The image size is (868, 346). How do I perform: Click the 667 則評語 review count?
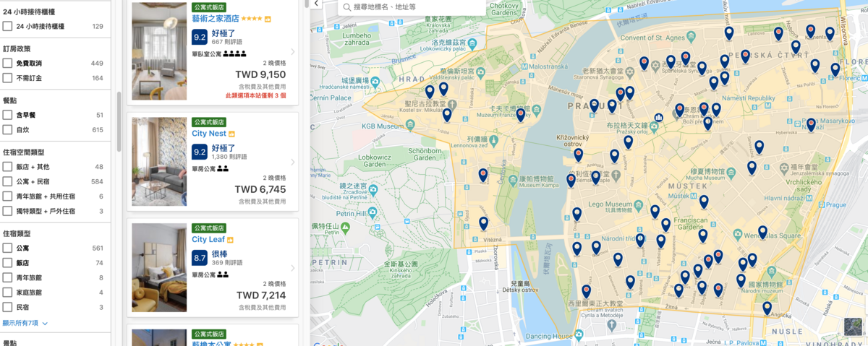coord(227,42)
